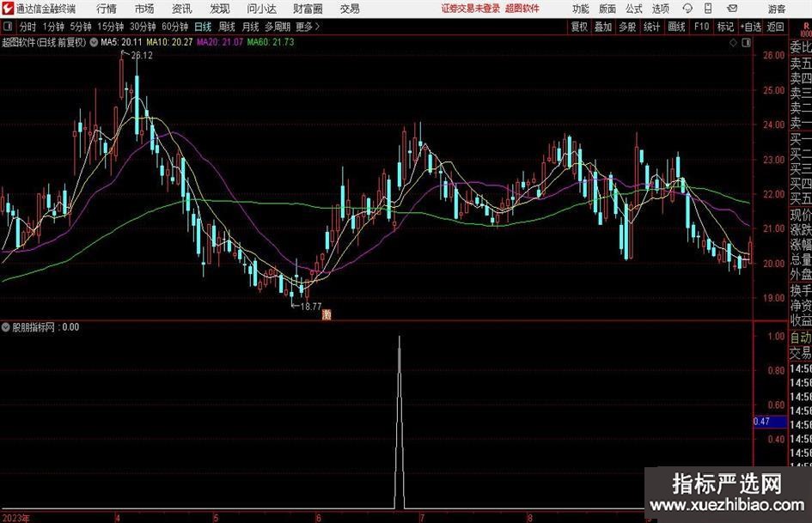Open the 行情 menu

pyautogui.click(x=107, y=9)
